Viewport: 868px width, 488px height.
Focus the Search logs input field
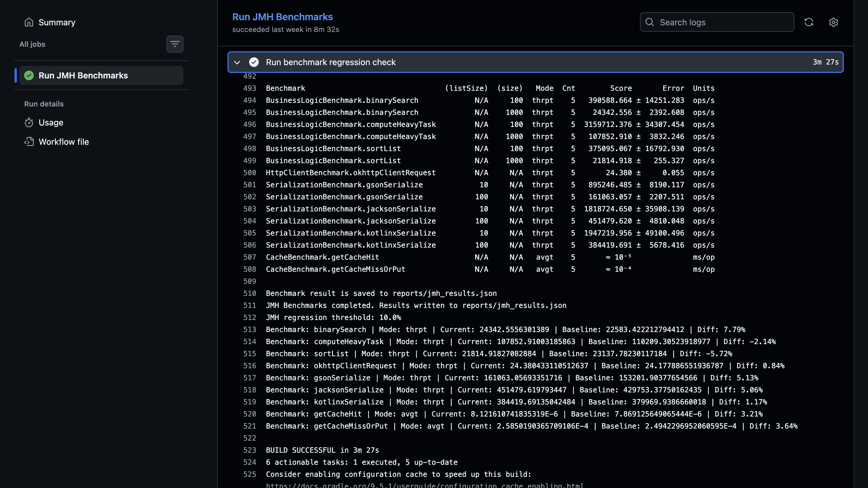pos(717,22)
